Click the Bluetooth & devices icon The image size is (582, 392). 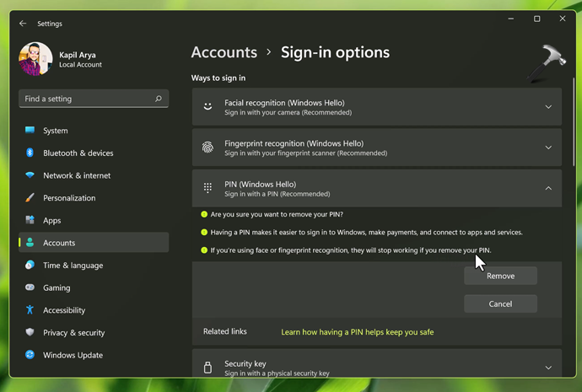click(30, 153)
